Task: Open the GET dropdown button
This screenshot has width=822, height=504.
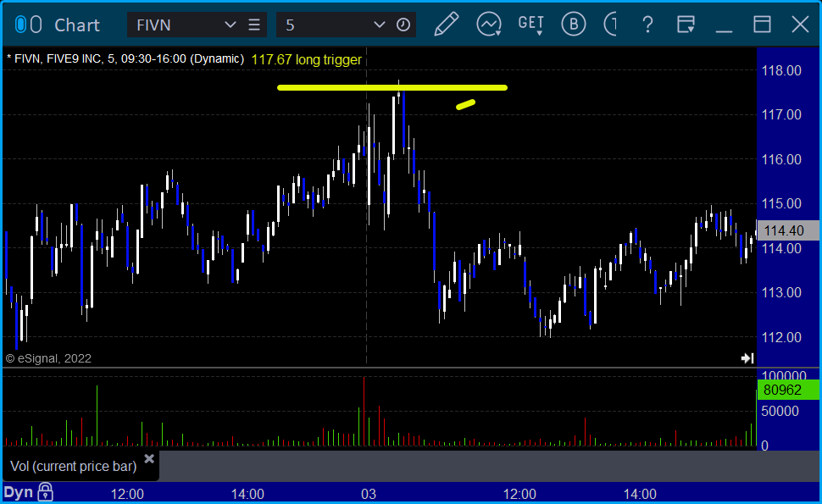Action: (530, 24)
